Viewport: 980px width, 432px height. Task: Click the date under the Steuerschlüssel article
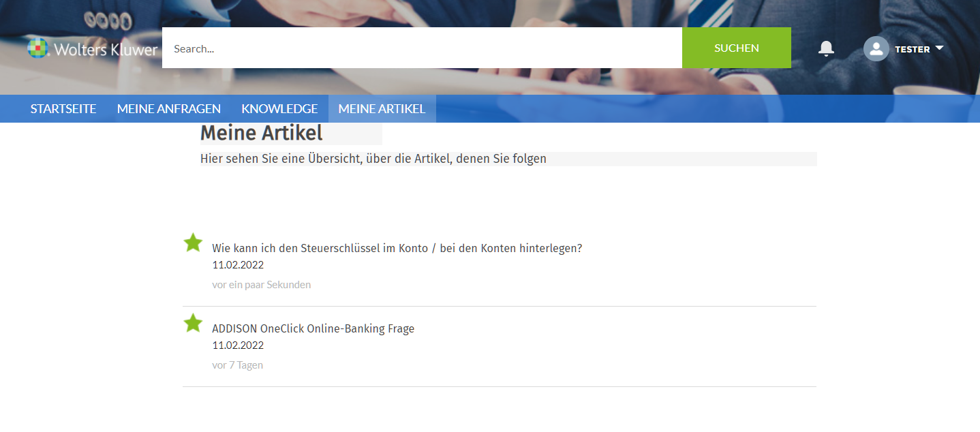click(x=238, y=265)
